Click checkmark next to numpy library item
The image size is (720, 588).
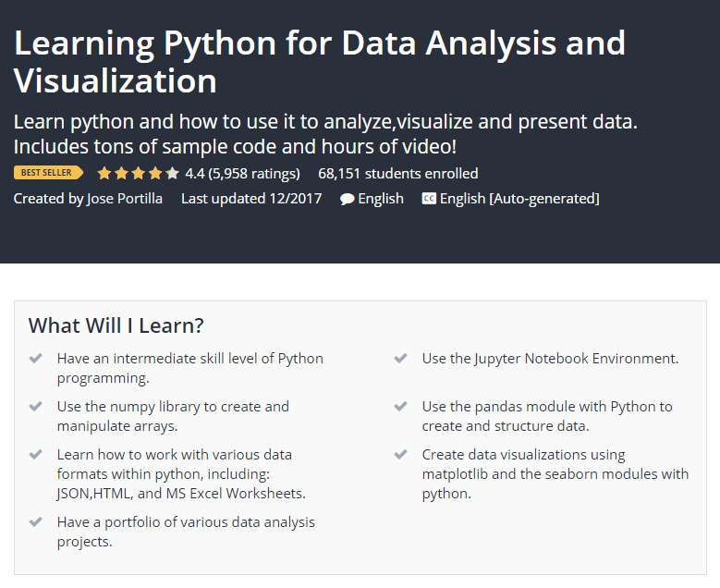(36, 406)
